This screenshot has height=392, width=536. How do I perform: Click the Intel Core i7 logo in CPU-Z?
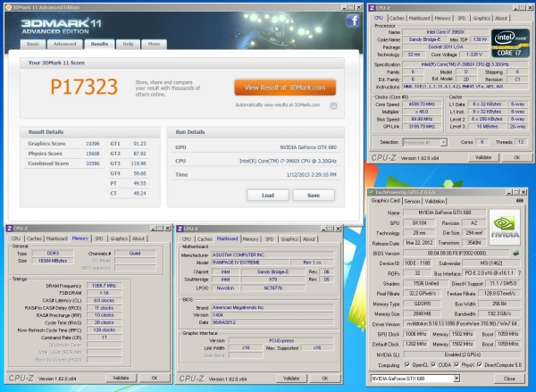[510, 44]
